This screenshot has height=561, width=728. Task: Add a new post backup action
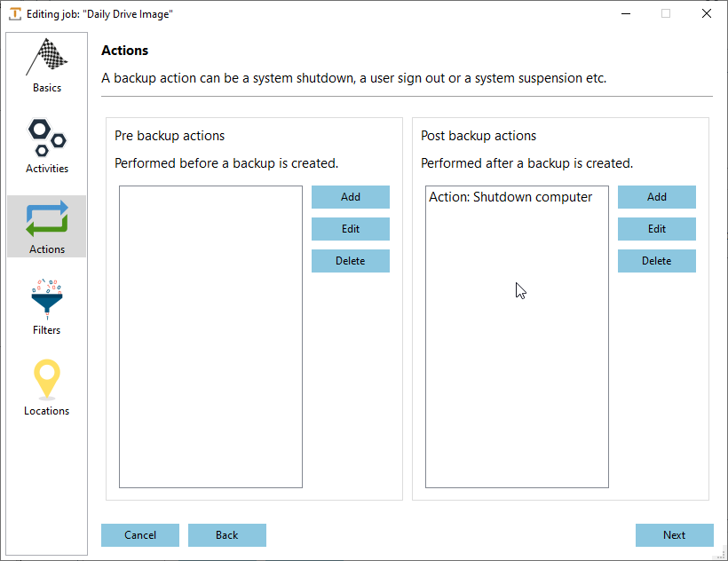coord(656,197)
